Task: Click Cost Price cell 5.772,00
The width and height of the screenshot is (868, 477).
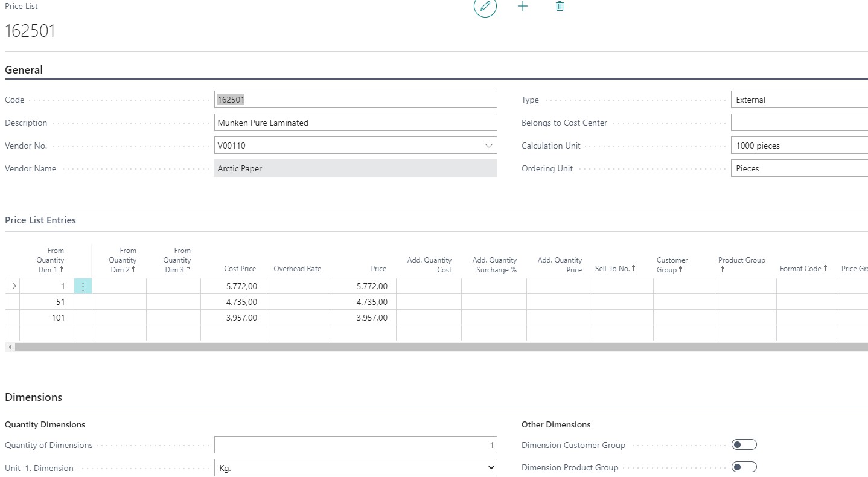Action: click(x=233, y=286)
